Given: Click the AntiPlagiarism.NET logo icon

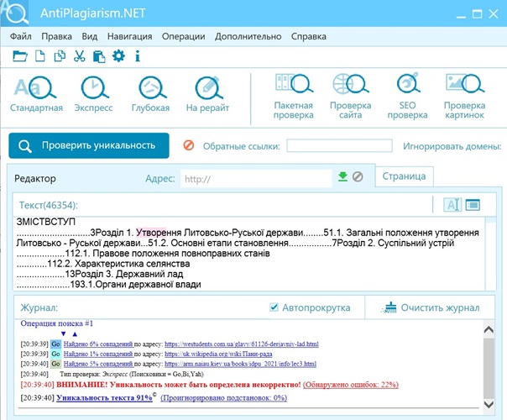Looking at the screenshot, I should point(14,13).
